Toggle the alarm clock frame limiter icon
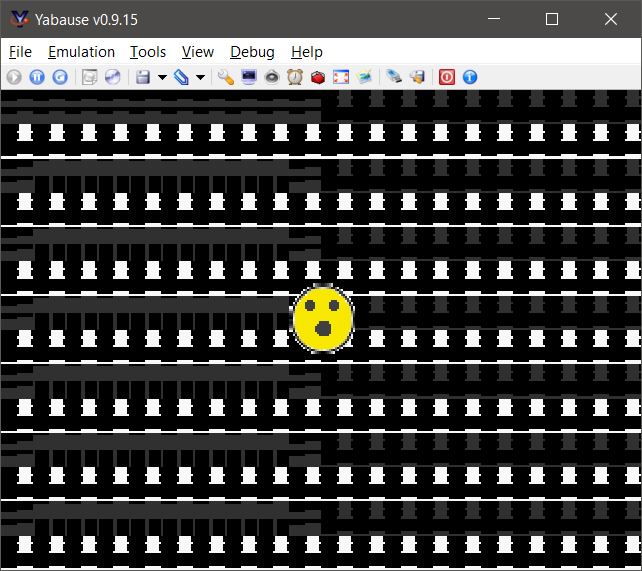The image size is (642, 571). click(x=295, y=77)
